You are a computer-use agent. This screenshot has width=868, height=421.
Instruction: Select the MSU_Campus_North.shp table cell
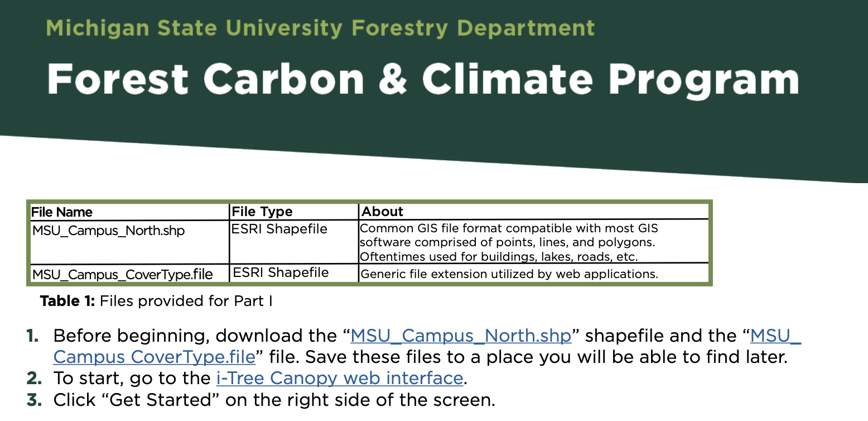click(x=108, y=231)
